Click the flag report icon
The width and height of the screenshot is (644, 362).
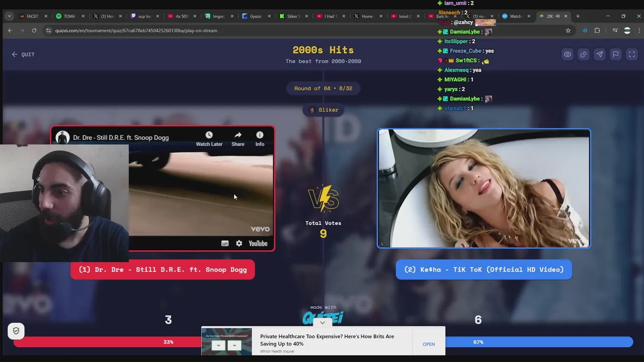[x=615, y=54]
